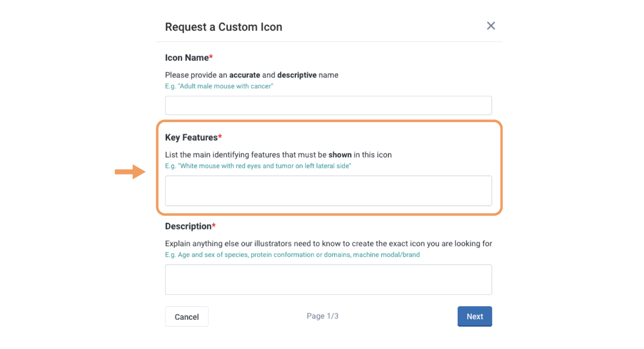Screen dimensions: 644x349
Task: Click the red asterisk beside Description
Action: tap(214, 225)
